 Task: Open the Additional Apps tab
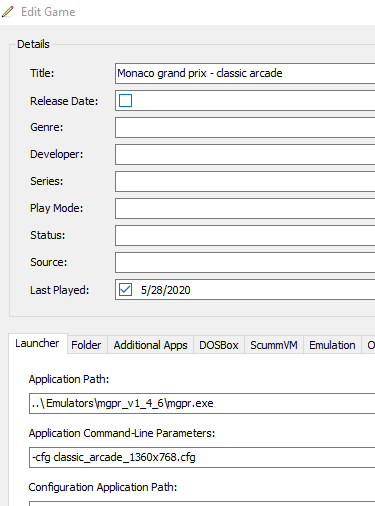[x=150, y=345]
